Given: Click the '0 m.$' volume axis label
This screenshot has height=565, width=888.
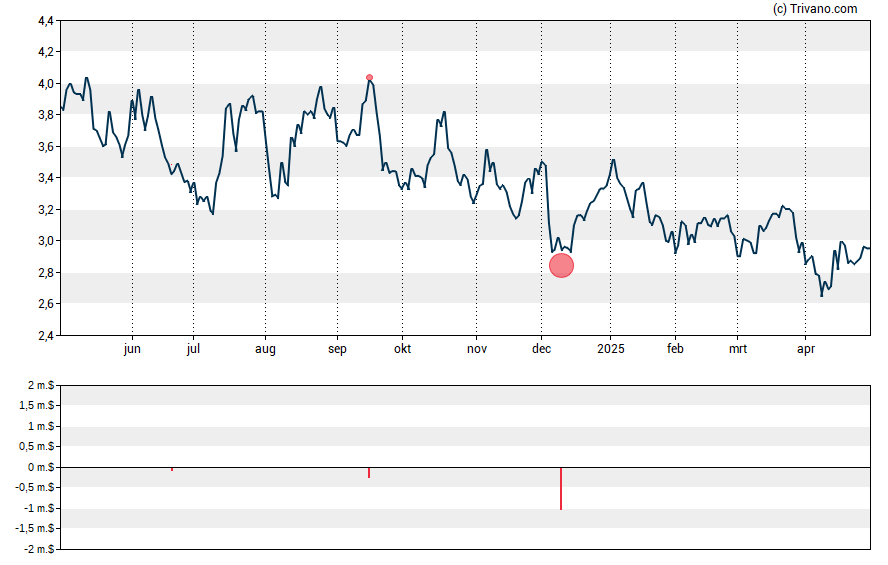Looking at the screenshot, I should coord(41,467).
